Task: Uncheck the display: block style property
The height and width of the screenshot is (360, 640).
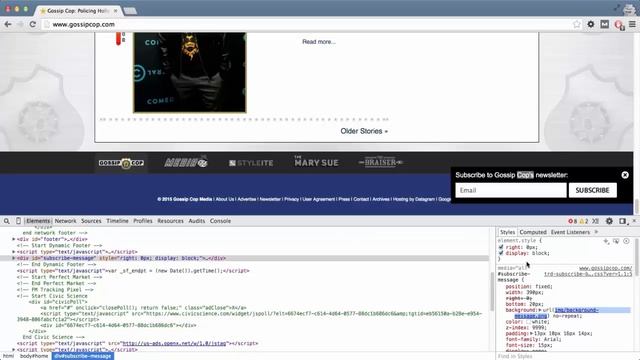Action: (501, 253)
